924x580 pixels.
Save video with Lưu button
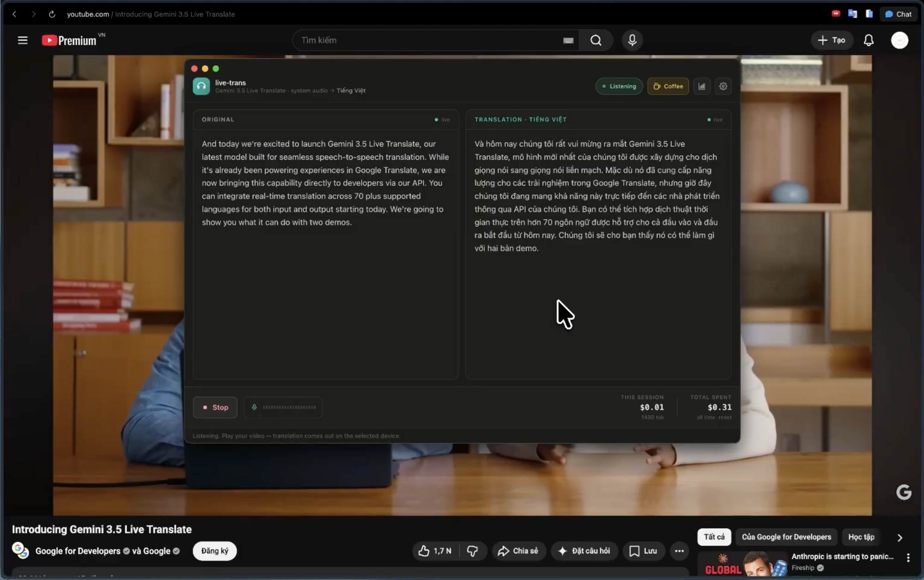[x=644, y=551]
